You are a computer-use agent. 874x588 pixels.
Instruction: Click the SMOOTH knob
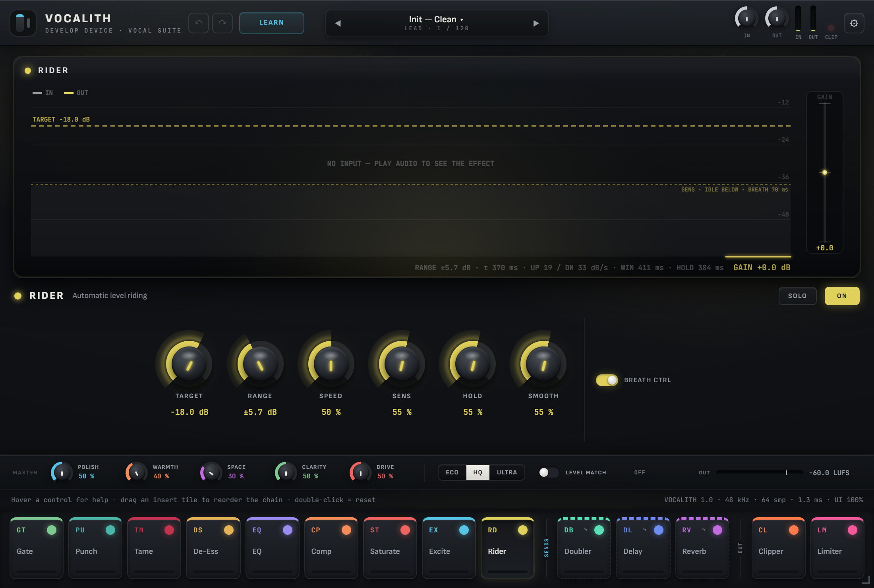click(543, 364)
